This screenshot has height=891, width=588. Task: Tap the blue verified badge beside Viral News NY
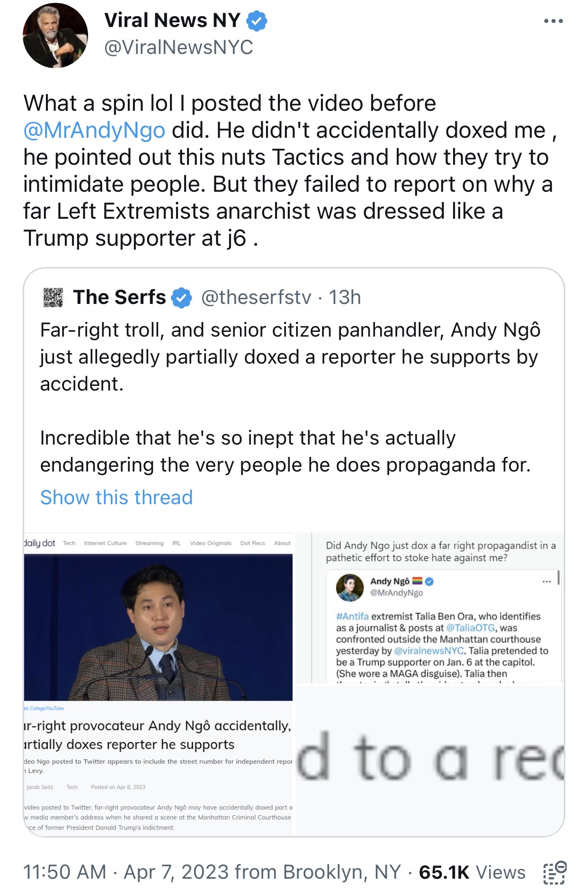click(x=257, y=21)
